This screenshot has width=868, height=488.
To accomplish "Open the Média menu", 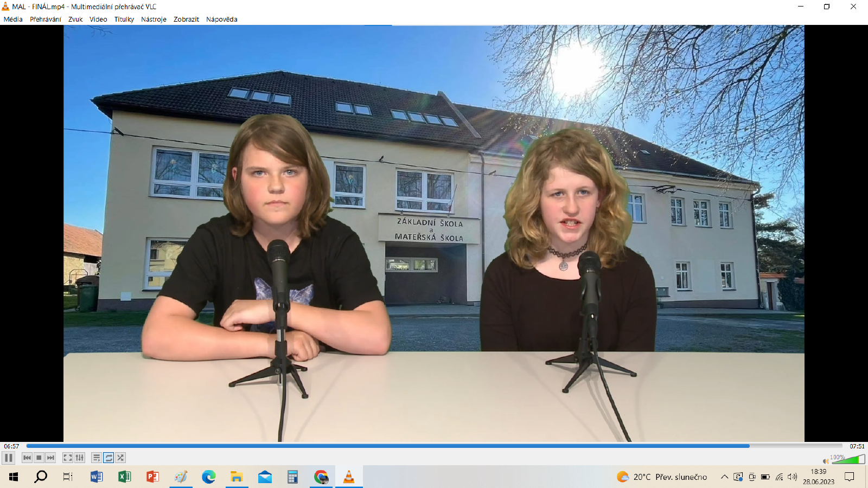I will pyautogui.click(x=13, y=20).
